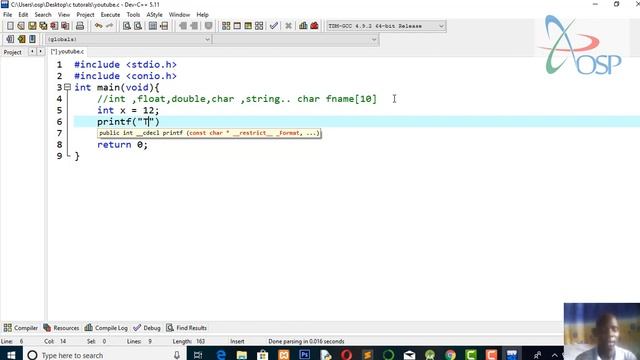This screenshot has width=640, height=360.
Task: Click the '#include <conio.h>' line
Action: (125, 76)
